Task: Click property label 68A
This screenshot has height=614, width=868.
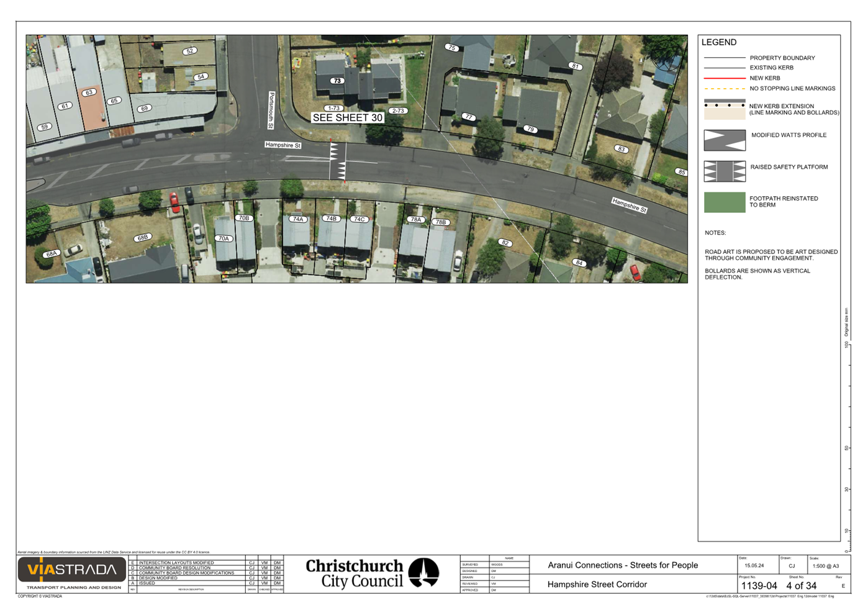Action: (52, 253)
